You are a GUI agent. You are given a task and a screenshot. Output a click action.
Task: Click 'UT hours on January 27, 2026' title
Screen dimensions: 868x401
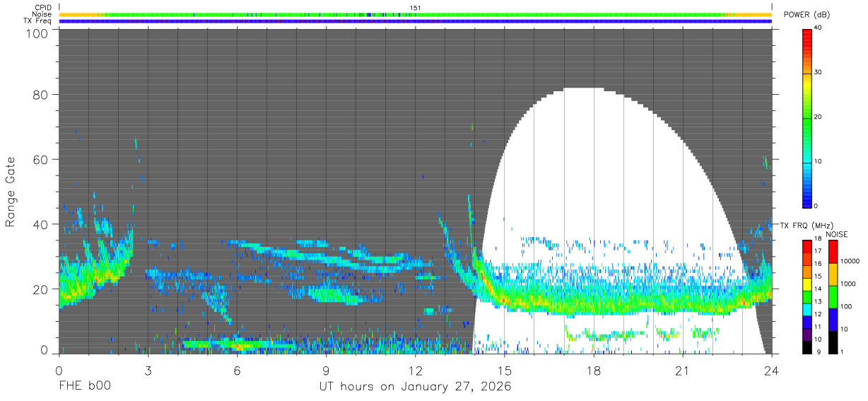coord(415,387)
